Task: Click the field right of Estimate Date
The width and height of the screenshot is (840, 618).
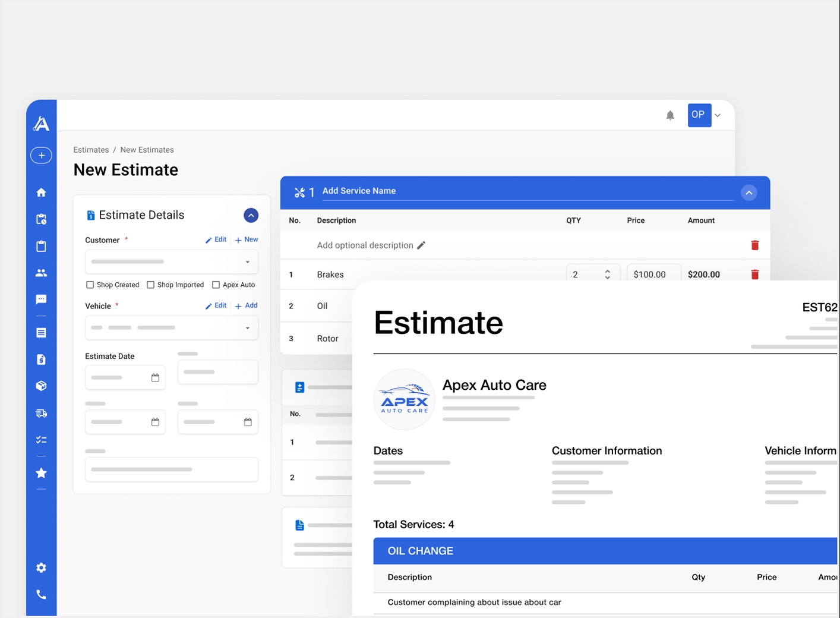Action: coord(218,372)
